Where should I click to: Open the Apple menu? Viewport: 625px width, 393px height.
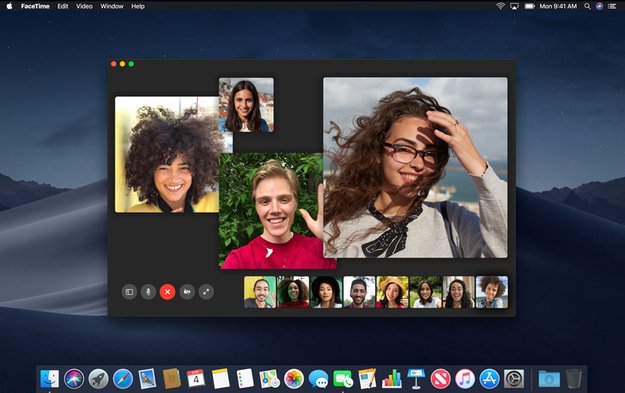coord(9,6)
